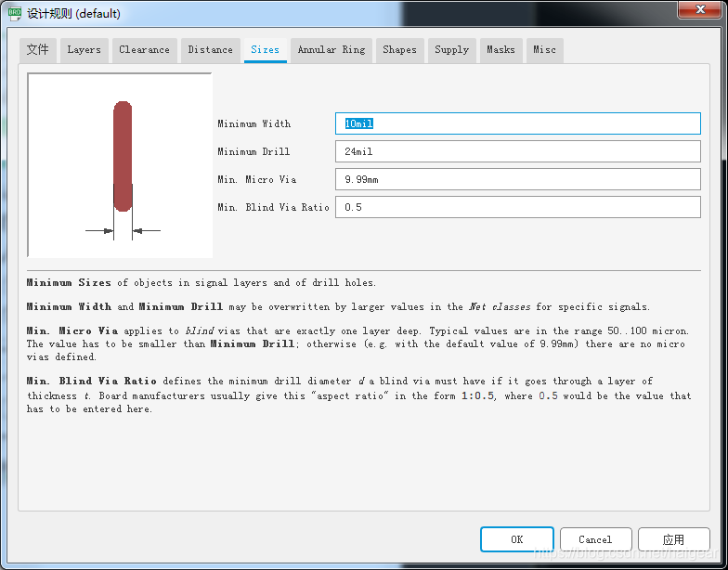728x570 pixels.
Task: Open the Clearance tab
Action: (x=144, y=50)
